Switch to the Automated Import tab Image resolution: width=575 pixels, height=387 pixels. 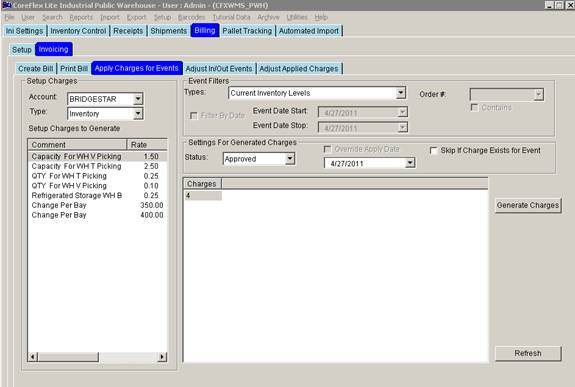coord(309,31)
